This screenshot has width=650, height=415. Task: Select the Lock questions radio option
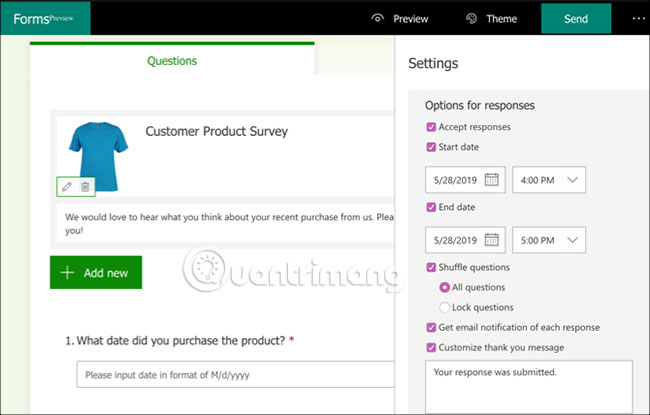pyautogui.click(x=445, y=307)
